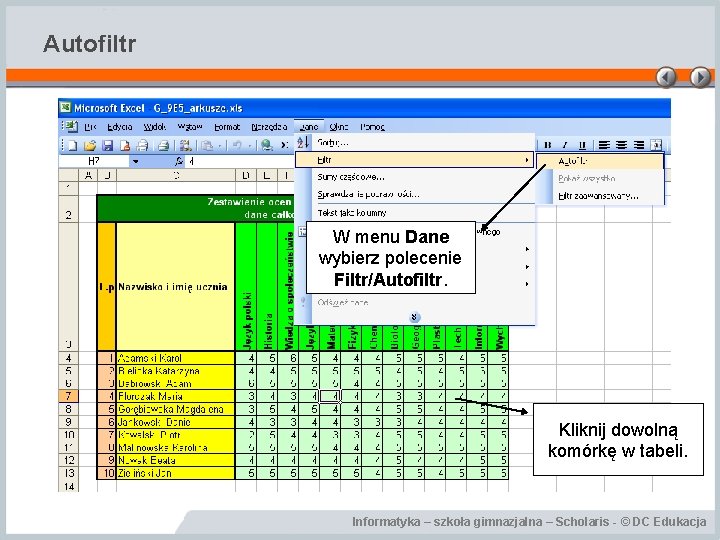Click the selected cell H7 in the table
Image resolution: width=720 pixels, height=540 pixels.
pyautogui.click(x=331, y=396)
